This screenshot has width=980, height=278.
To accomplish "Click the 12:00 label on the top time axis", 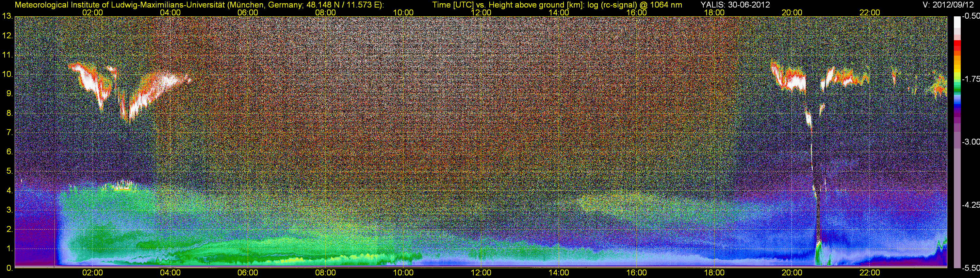I will (481, 12).
